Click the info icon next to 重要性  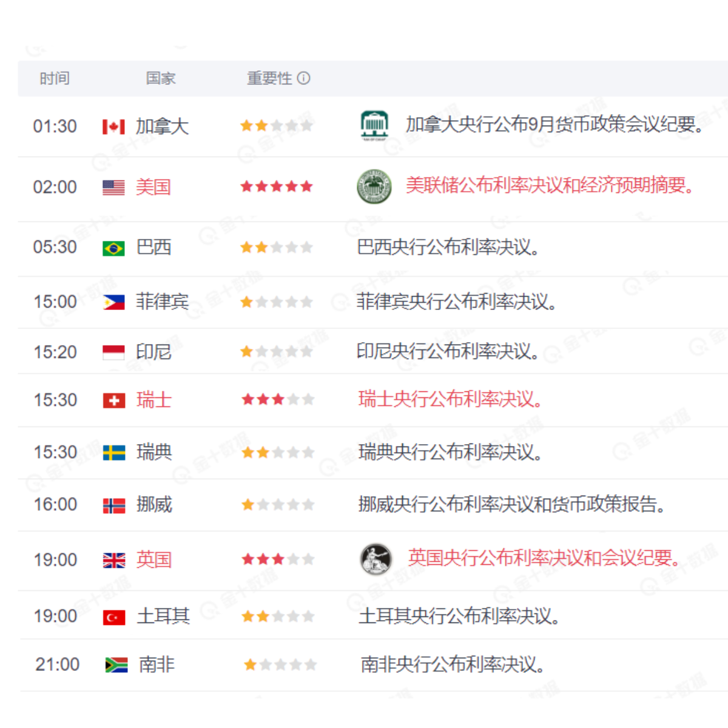[304, 78]
